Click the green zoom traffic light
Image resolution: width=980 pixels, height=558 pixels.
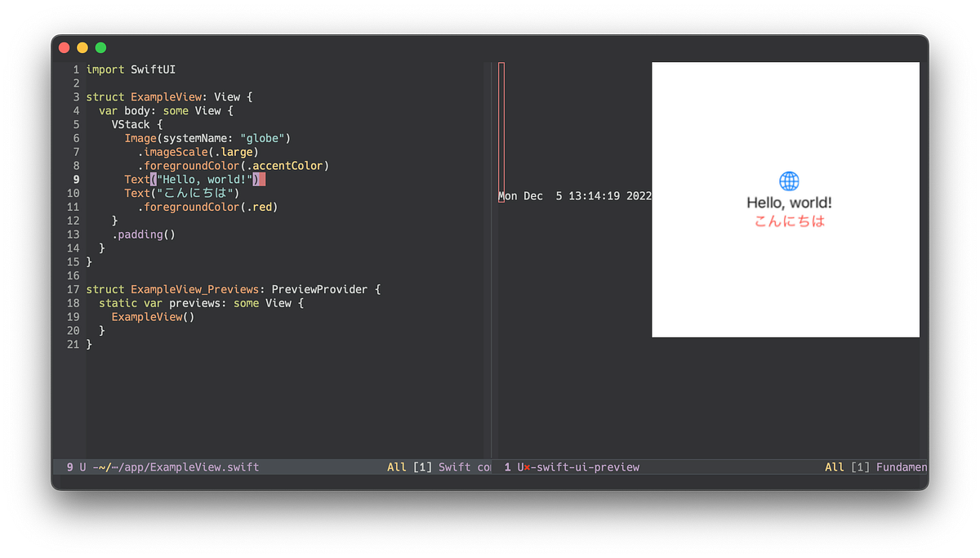click(x=99, y=47)
